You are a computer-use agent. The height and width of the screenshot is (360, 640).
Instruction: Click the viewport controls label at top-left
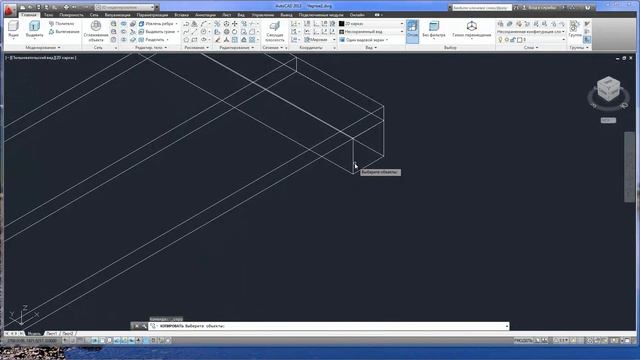pyautogui.click(x=41, y=58)
